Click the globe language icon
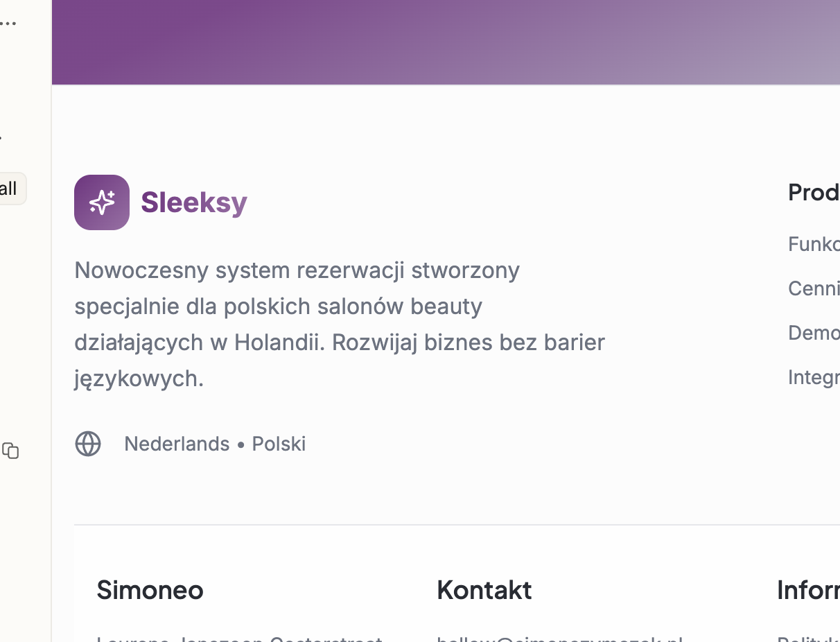 point(88,444)
